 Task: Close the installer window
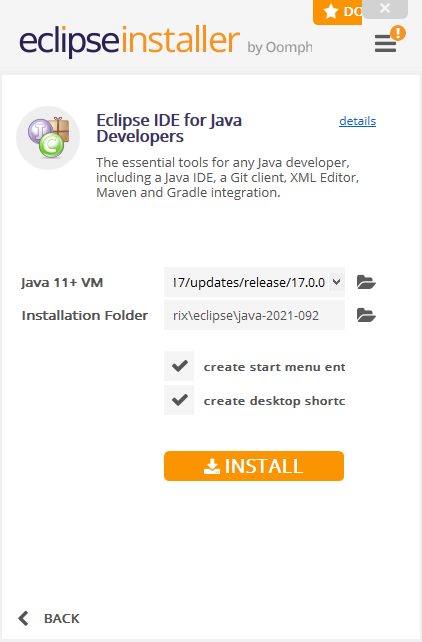point(385,8)
